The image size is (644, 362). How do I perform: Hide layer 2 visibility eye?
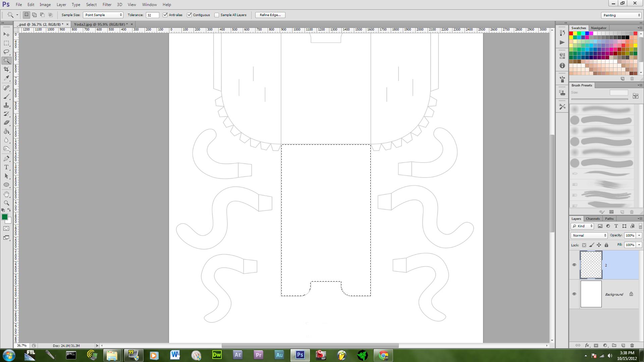[x=574, y=265]
